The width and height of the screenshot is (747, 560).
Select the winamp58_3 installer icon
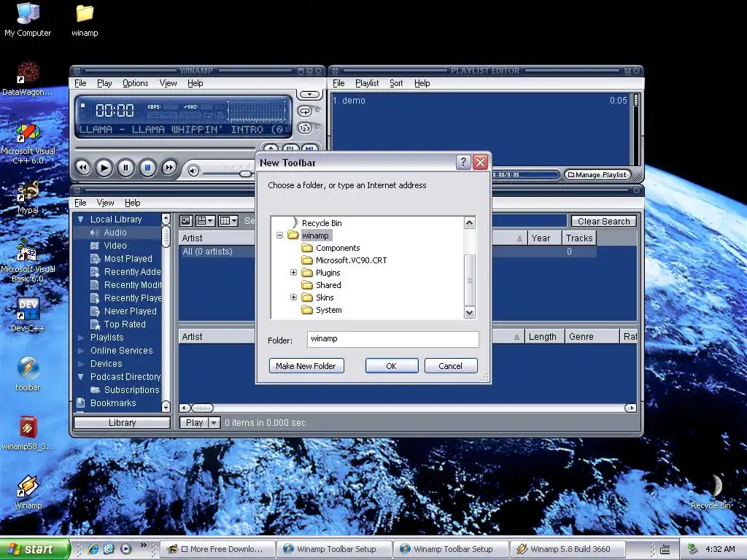[28, 433]
